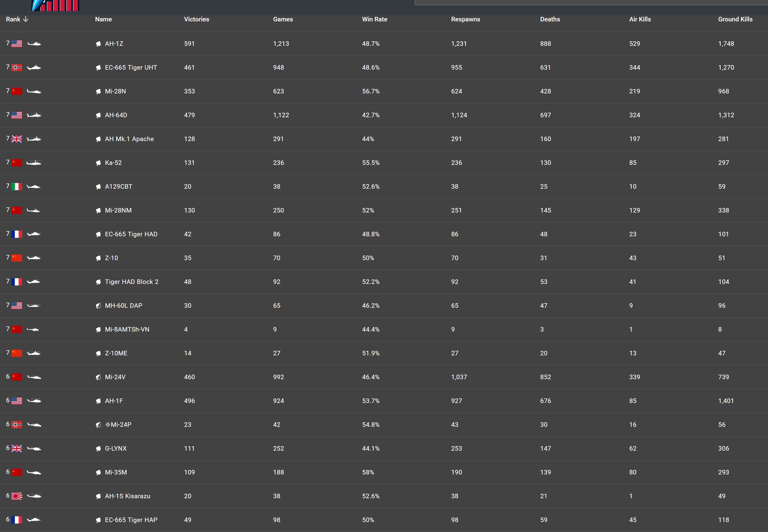Open the AH-1S Kisarazu entry

pyautogui.click(x=128, y=496)
